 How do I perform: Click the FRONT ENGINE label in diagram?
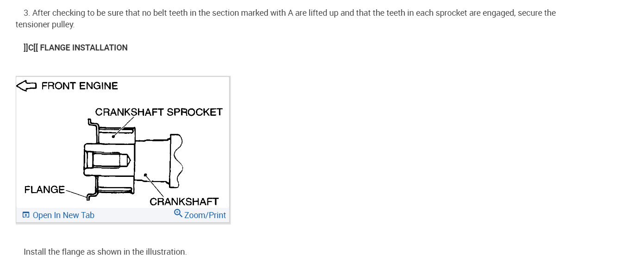click(80, 86)
